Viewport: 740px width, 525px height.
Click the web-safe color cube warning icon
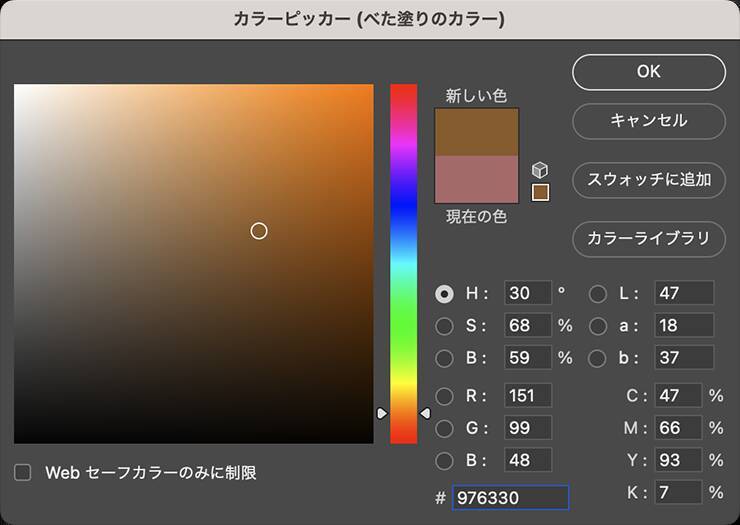(x=540, y=170)
